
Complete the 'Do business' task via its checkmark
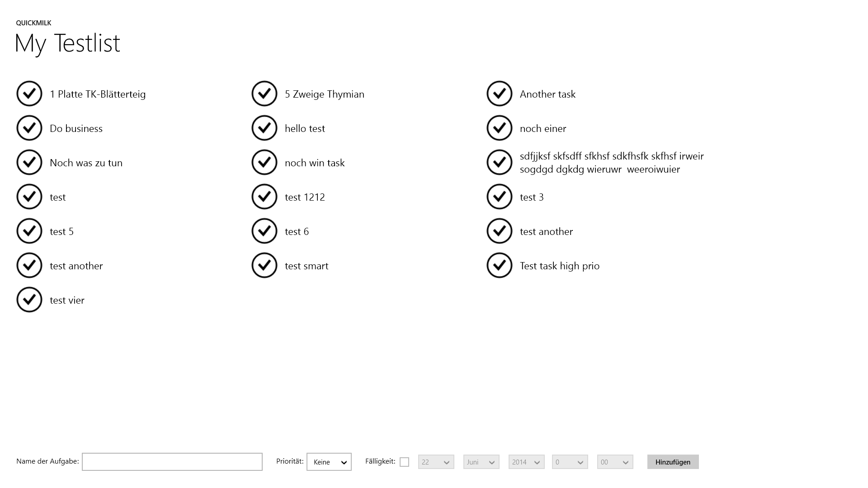point(29,128)
